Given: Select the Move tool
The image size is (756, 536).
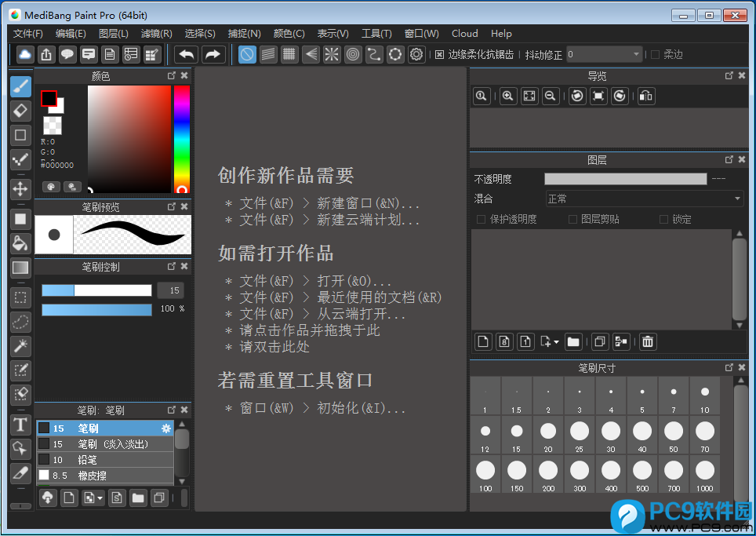Looking at the screenshot, I should pyautogui.click(x=20, y=188).
